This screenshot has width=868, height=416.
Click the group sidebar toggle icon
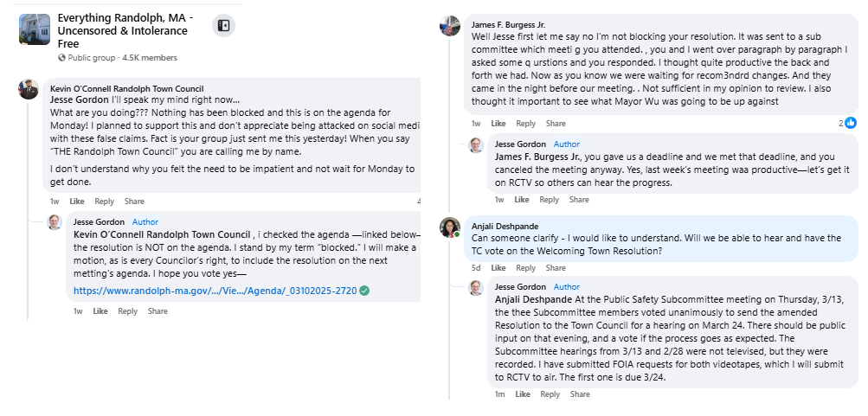pyautogui.click(x=223, y=26)
